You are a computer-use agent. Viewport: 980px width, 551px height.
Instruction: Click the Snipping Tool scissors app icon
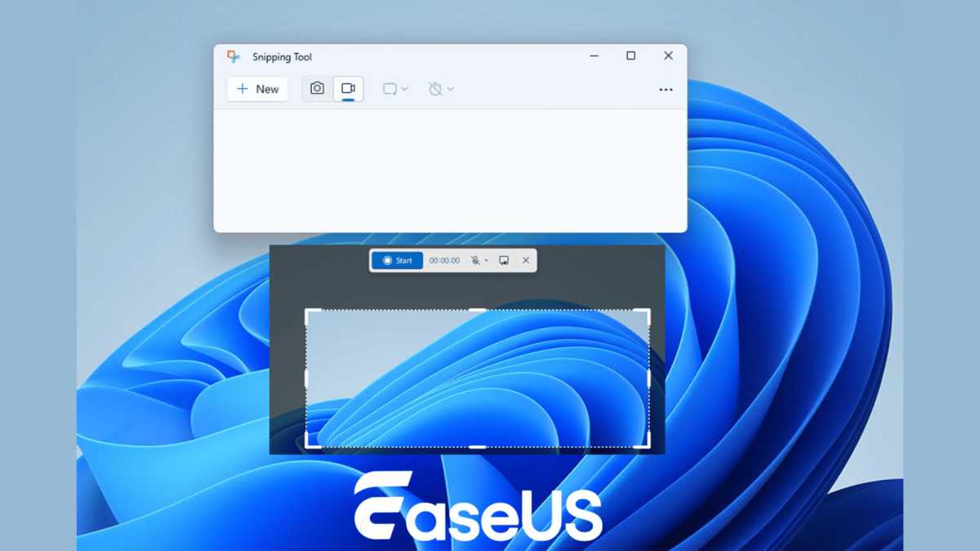click(x=234, y=56)
